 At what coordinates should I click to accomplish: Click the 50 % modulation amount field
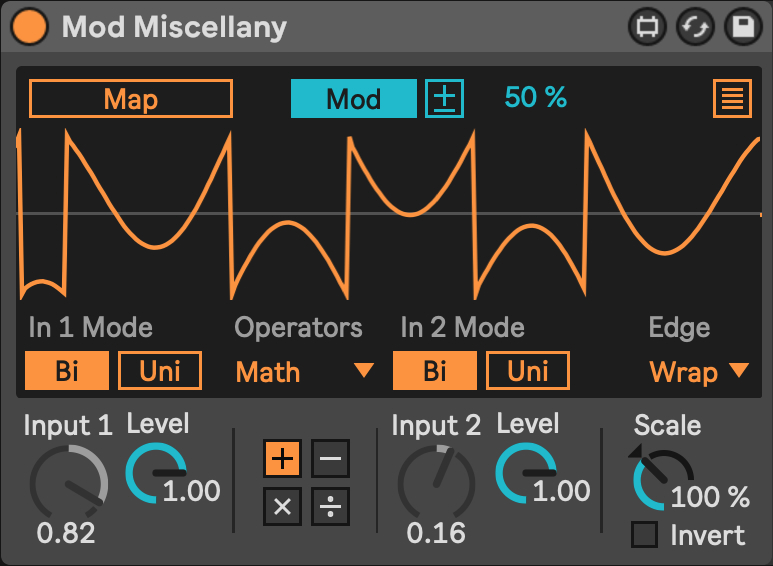[536, 98]
